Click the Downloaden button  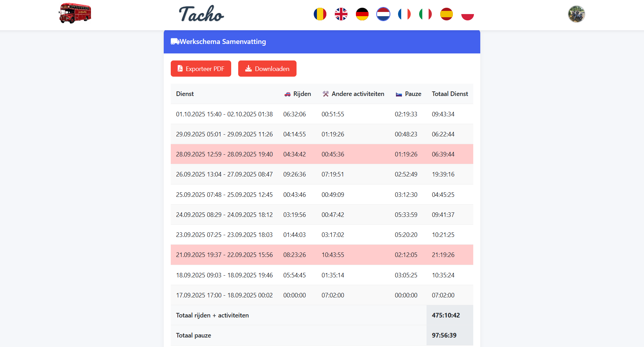click(267, 69)
